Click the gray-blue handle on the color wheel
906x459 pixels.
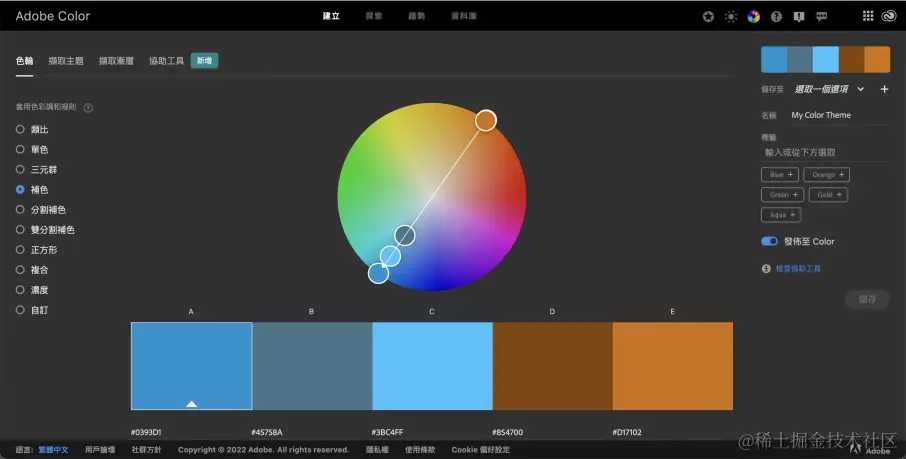click(x=405, y=235)
